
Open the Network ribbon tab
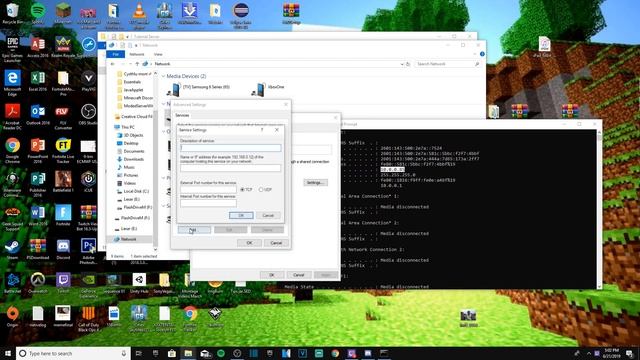coord(137,54)
